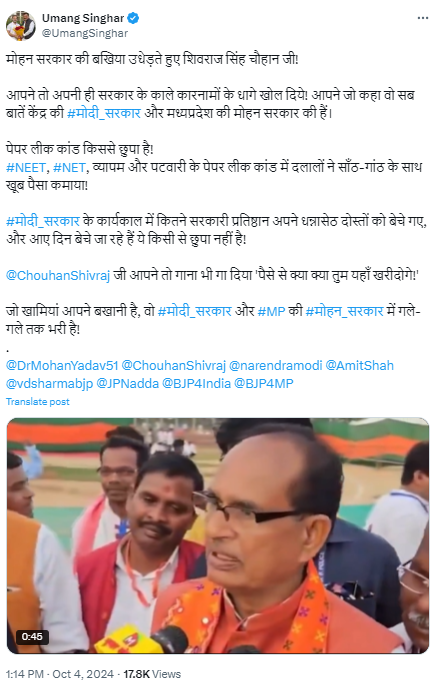438x687 pixels.
Task: Open the @AmitShah mention
Action: (x=359, y=365)
